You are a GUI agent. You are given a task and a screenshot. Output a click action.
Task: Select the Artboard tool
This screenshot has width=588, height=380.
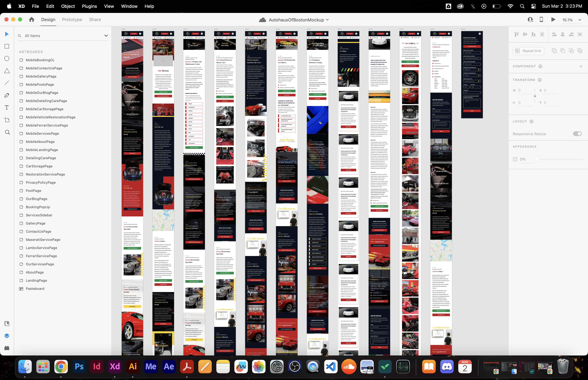(7, 120)
